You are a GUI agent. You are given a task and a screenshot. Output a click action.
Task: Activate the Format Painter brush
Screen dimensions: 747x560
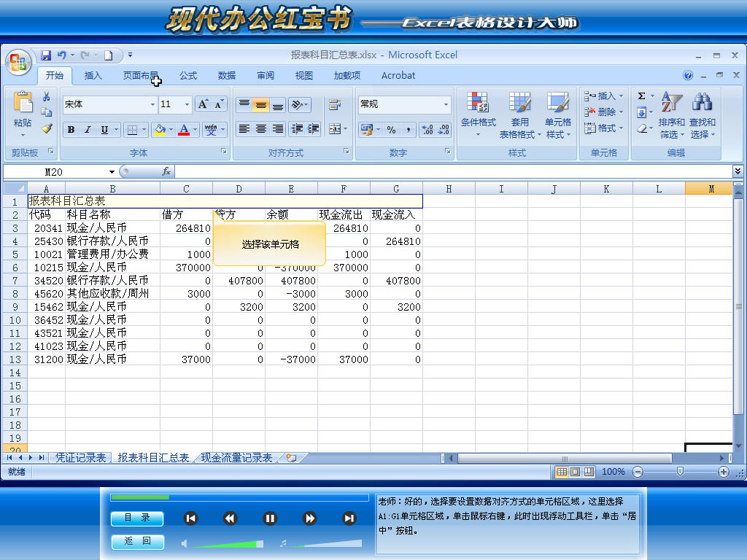click(x=46, y=128)
